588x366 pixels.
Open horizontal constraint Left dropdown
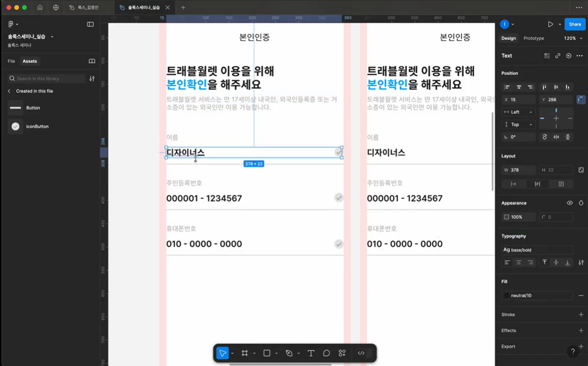[x=519, y=112]
